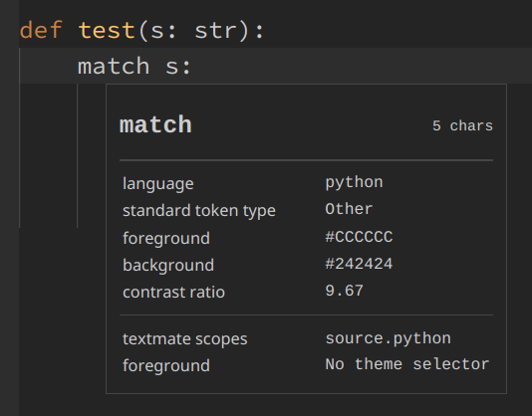This screenshot has width=532, height=416.
Task: Click the 'source.python' scope value
Action: click(x=389, y=338)
